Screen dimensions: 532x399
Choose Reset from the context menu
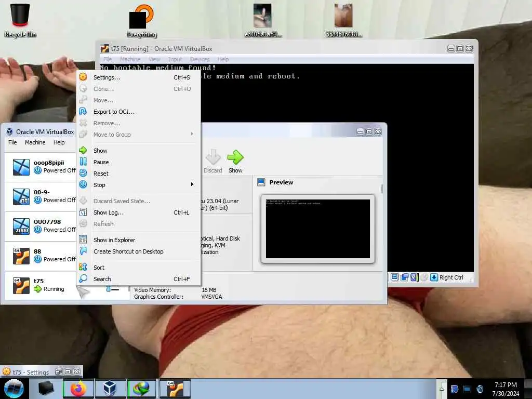pos(139,174)
